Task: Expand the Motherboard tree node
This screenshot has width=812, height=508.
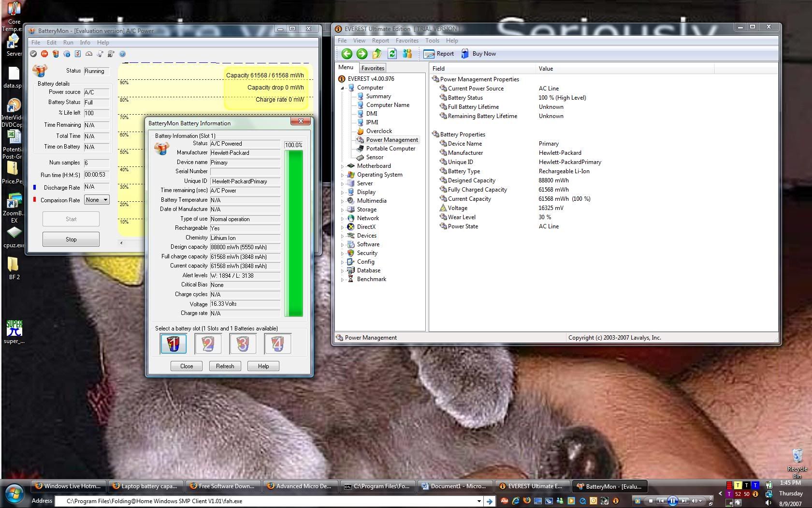Action: coord(343,166)
